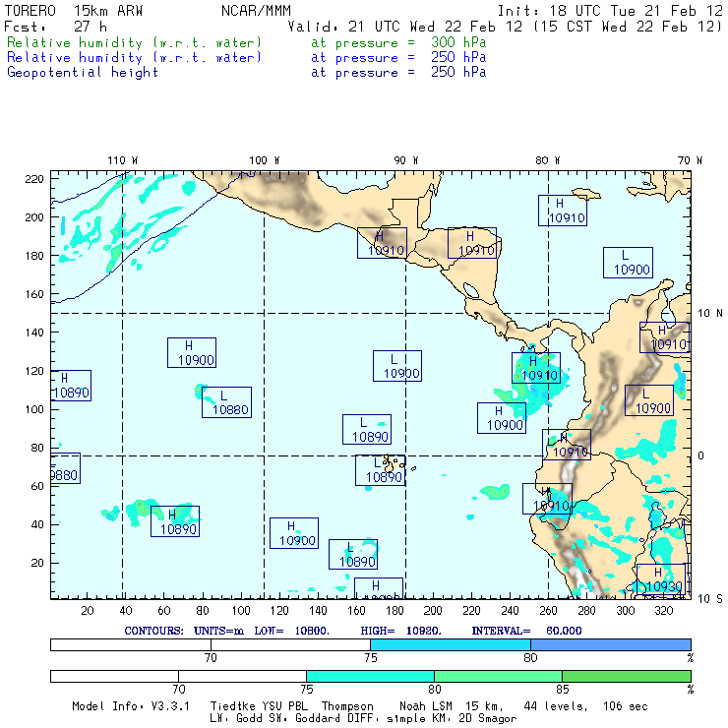Click the 10 S latitude label
The image size is (728, 728).
tap(709, 598)
